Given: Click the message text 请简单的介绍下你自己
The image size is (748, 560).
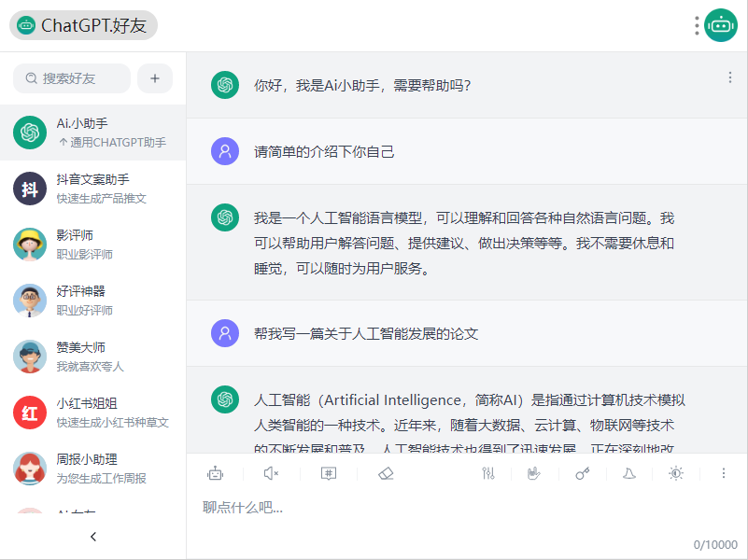Looking at the screenshot, I should (324, 152).
